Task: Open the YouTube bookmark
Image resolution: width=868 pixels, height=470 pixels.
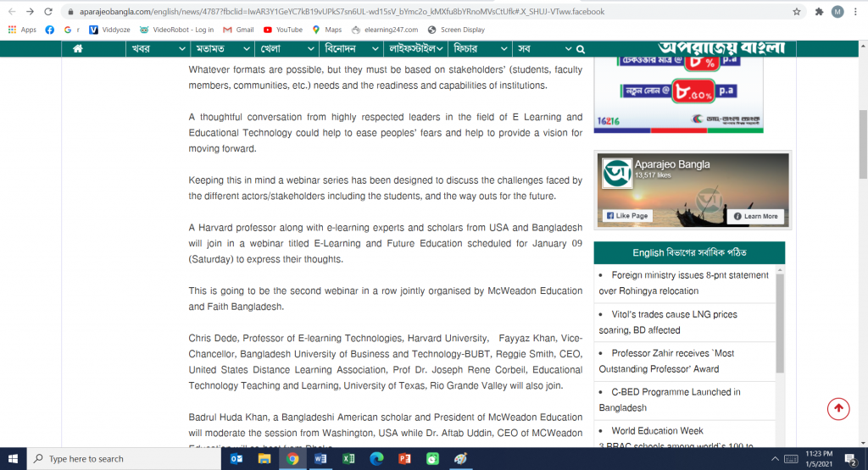Action: [x=283, y=30]
